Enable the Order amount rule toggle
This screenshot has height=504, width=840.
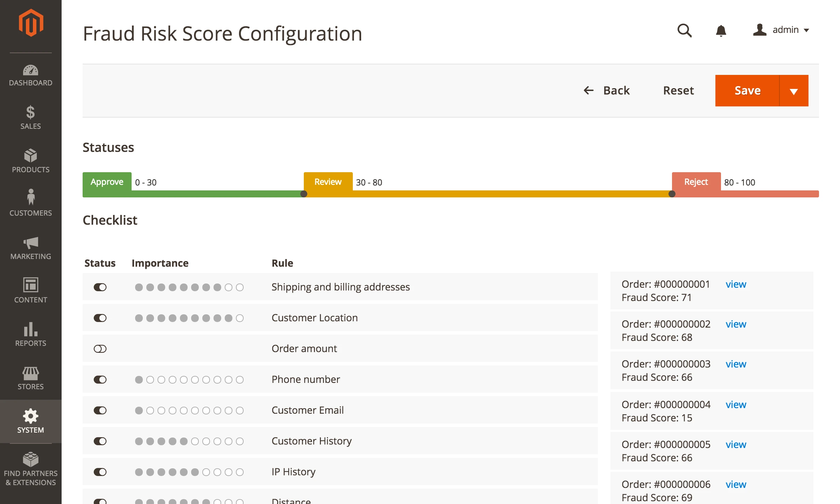(100, 349)
